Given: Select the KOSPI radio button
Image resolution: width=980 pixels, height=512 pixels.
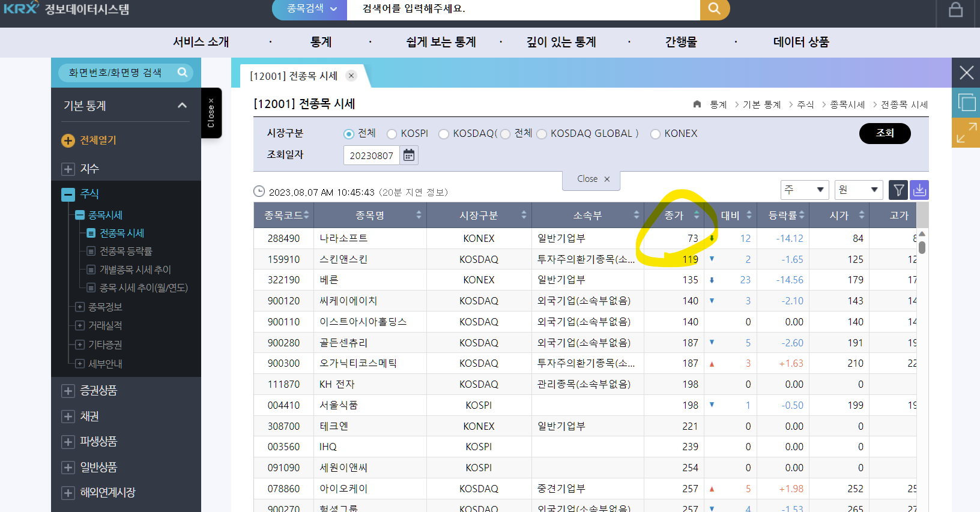Looking at the screenshot, I should point(392,134).
